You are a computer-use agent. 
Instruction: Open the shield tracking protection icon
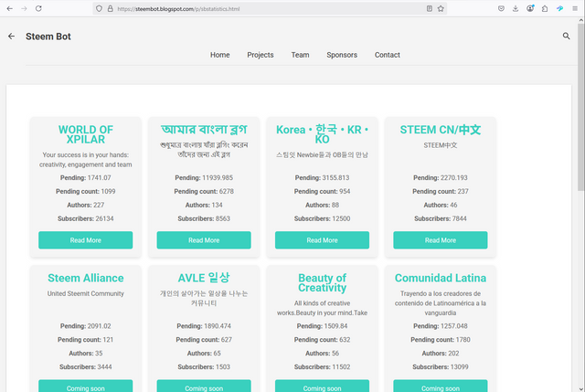tap(99, 8)
